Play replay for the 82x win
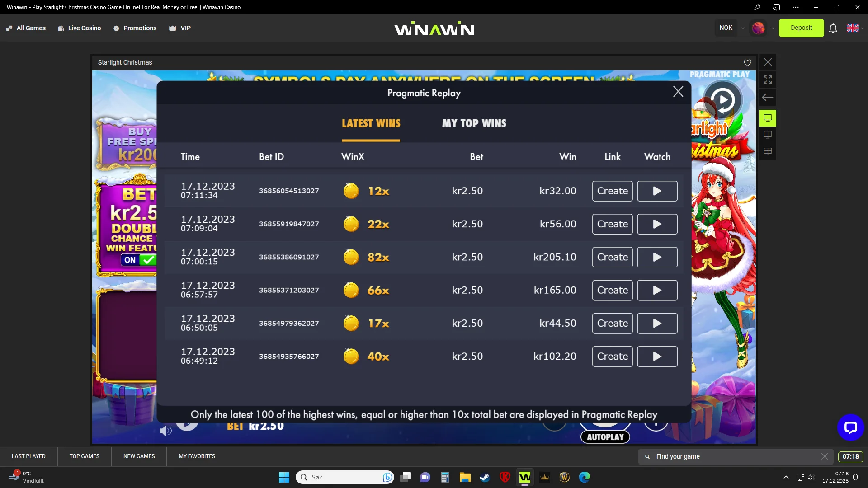Image resolution: width=868 pixels, height=488 pixels. [657, 257]
